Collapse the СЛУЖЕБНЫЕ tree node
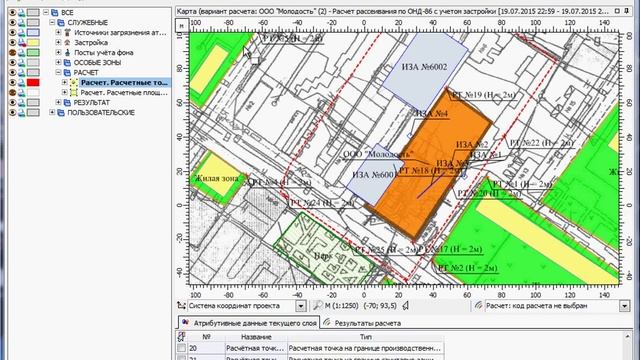Screen dimensions: 640x360 [x=52, y=22]
